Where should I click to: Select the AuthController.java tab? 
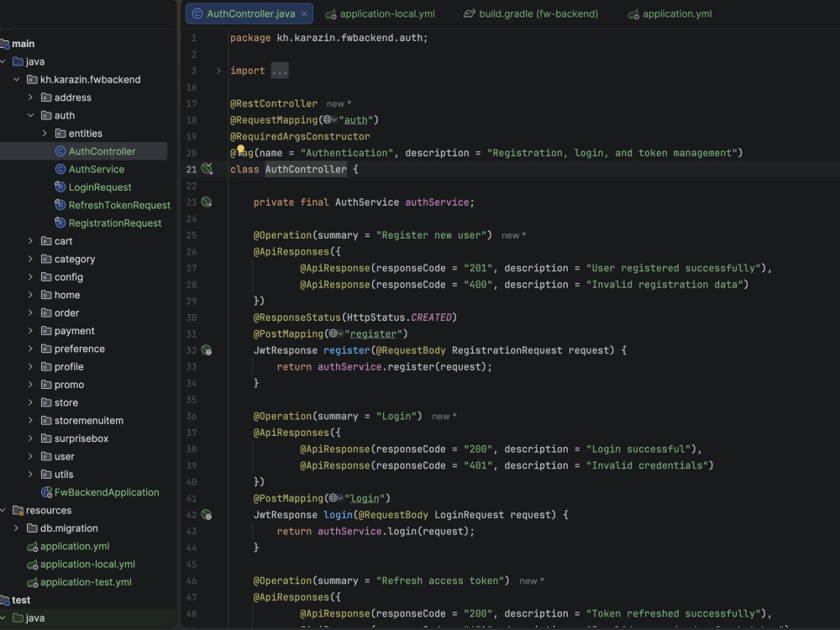pos(250,14)
